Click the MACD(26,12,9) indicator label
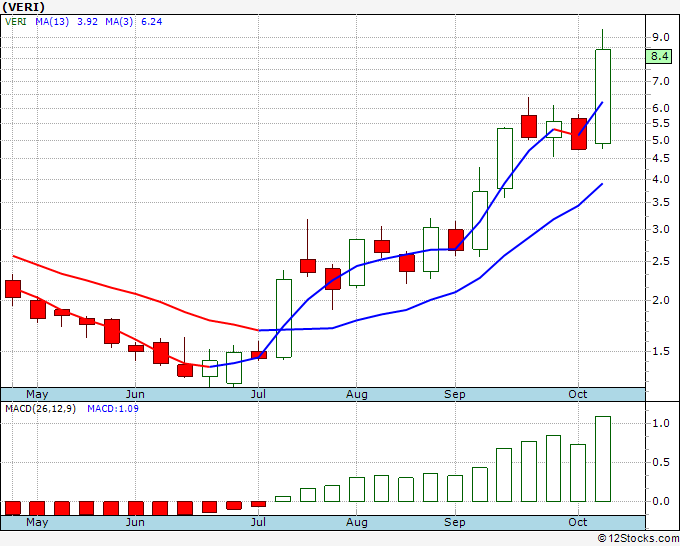The width and height of the screenshot is (680, 546). [41, 409]
